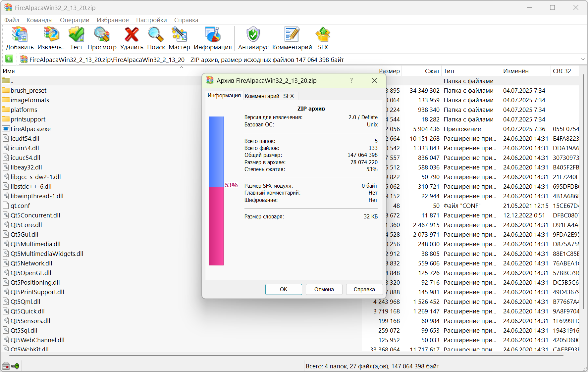Select the FireAlpaca.exe application icon
The height and width of the screenshot is (372, 588).
[6, 129]
